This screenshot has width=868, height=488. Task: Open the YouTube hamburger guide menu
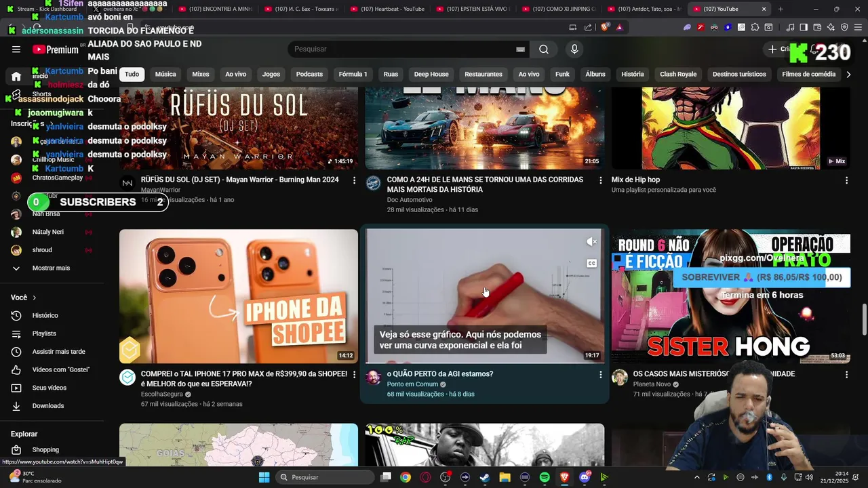16,49
